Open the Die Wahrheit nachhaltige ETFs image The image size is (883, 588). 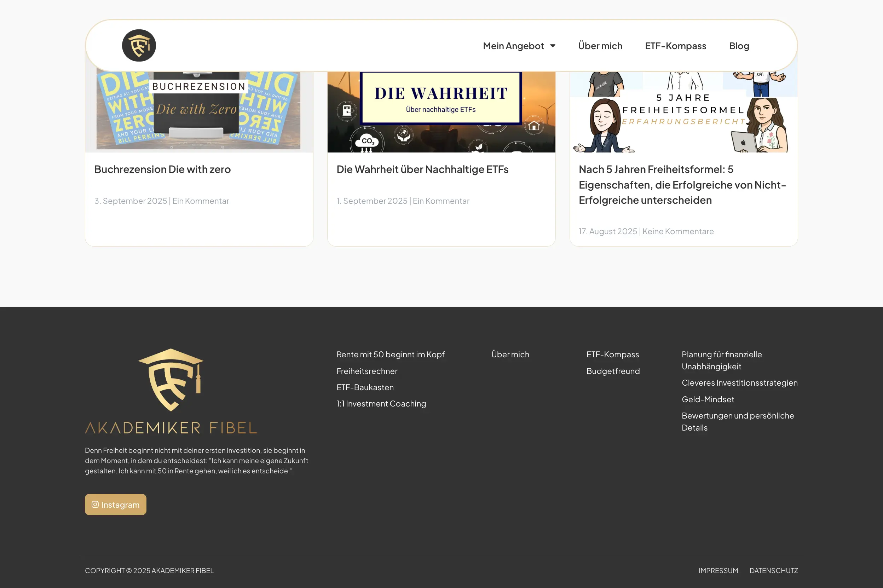[x=441, y=112]
